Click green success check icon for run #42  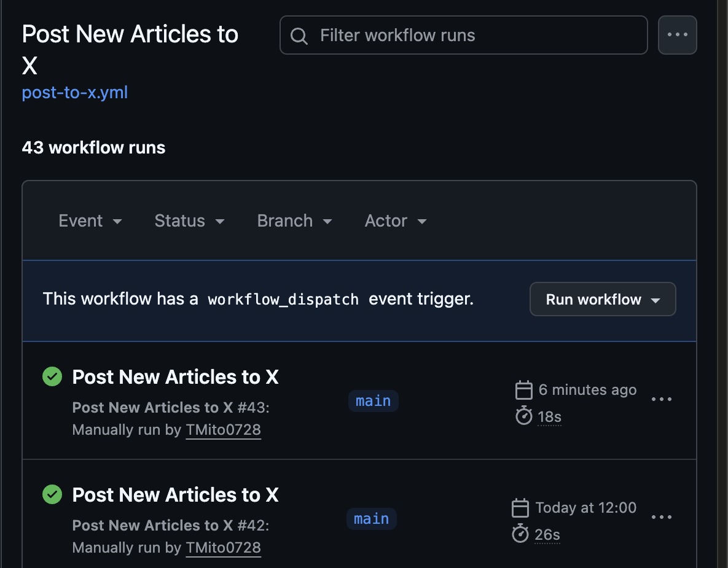point(52,494)
